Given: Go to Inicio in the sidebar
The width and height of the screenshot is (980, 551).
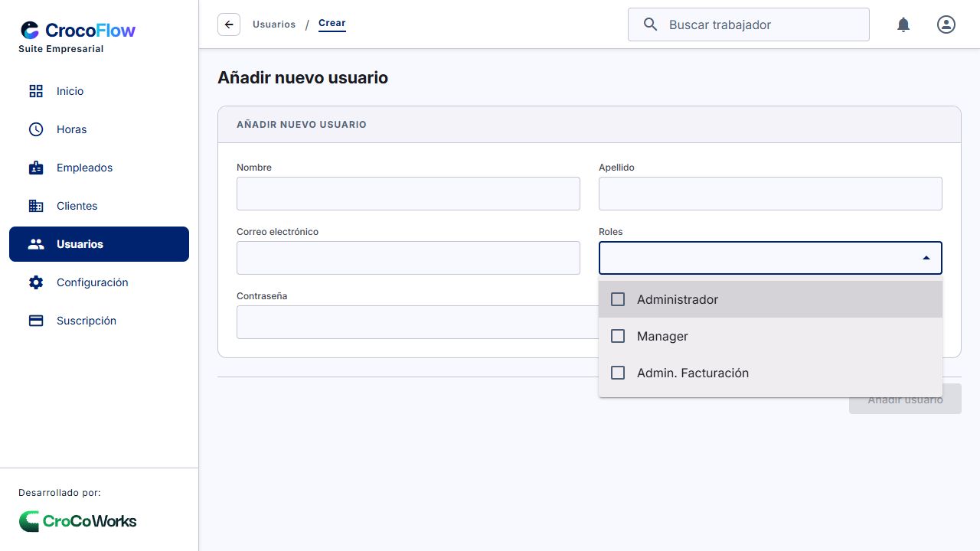Looking at the screenshot, I should [x=99, y=91].
